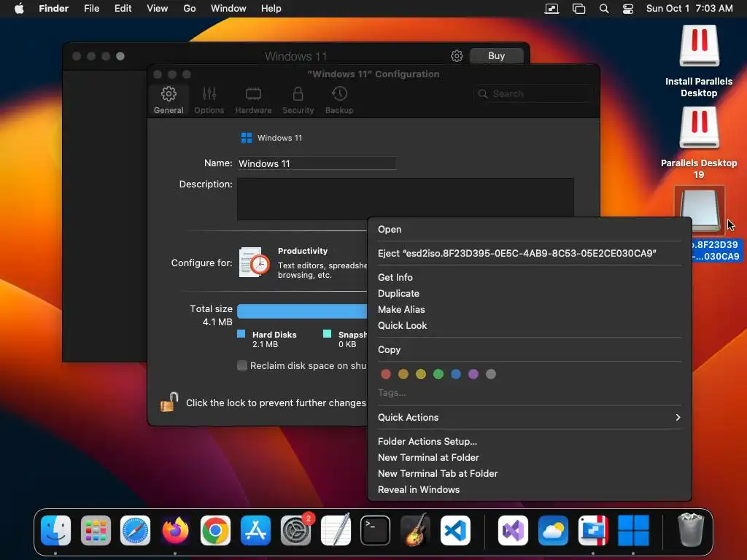Select Eject esd2iso disk menu entry
Screen dimensions: 747x560
pyautogui.click(x=530, y=253)
